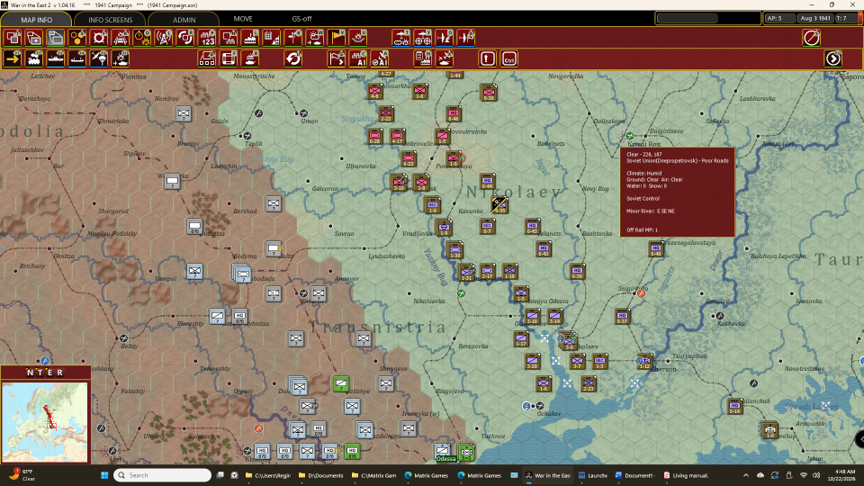Open Windows Start menu

coord(104,475)
